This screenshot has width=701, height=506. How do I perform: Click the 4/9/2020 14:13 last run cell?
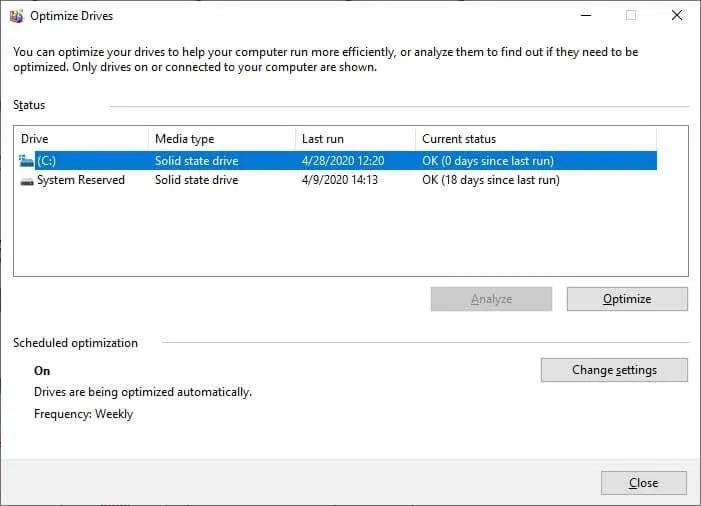pos(339,180)
